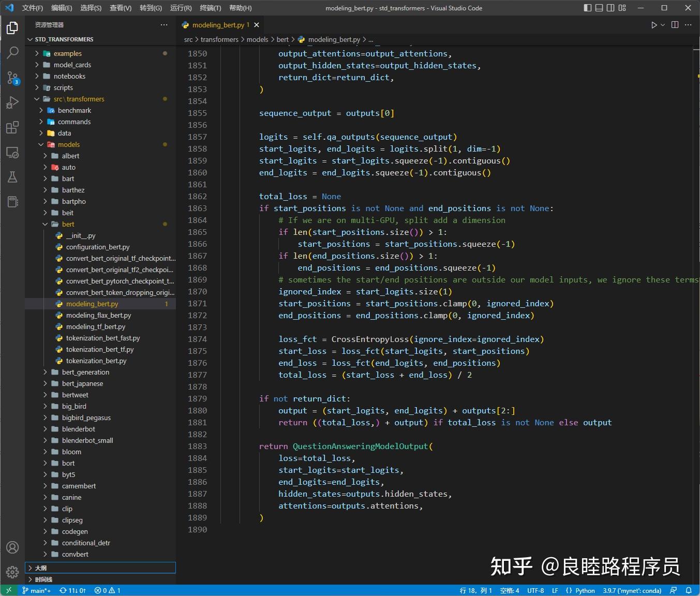Open modeling_tf_bert.py in file tree
Viewport: 700px width, 596px height.
pyautogui.click(x=100, y=326)
